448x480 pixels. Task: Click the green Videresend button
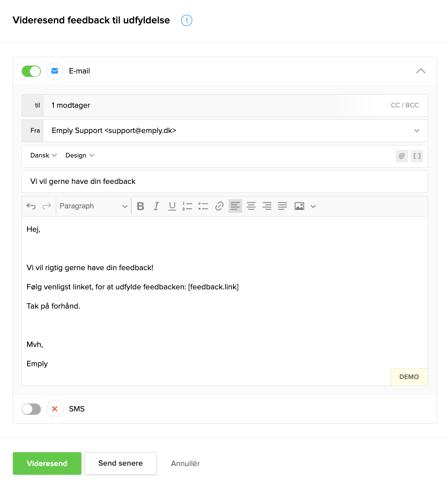click(x=47, y=463)
